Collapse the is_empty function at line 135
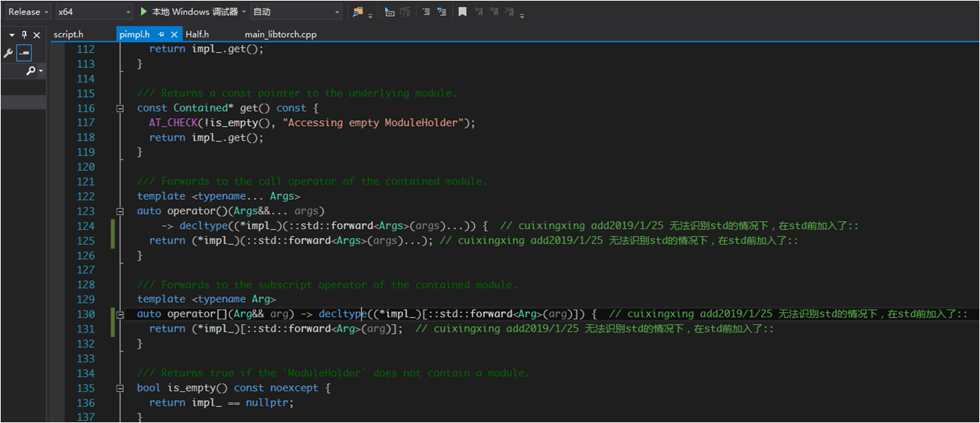The width and height of the screenshot is (980, 423). pyautogui.click(x=120, y=388)
